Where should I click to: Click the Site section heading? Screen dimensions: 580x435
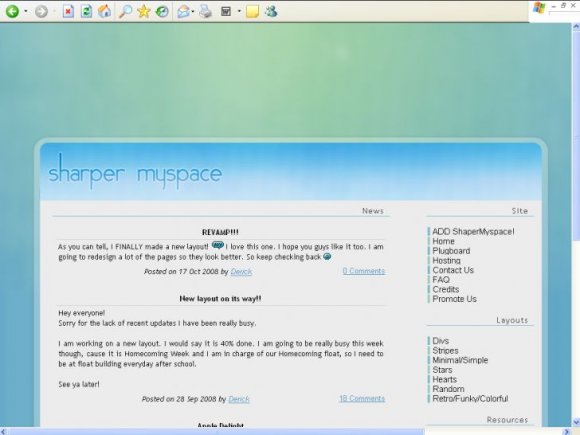(520, 211)
